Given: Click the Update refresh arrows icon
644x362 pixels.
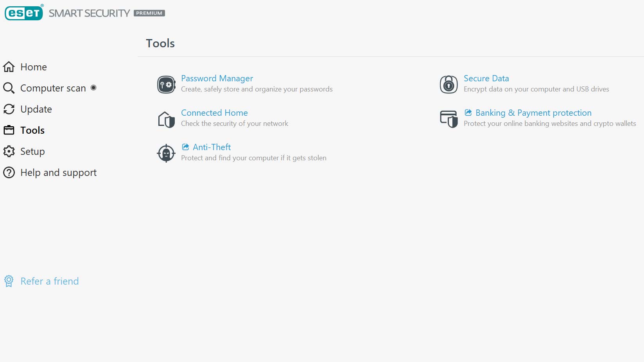Looking at the screenshot, I should (x=9, y=109).
